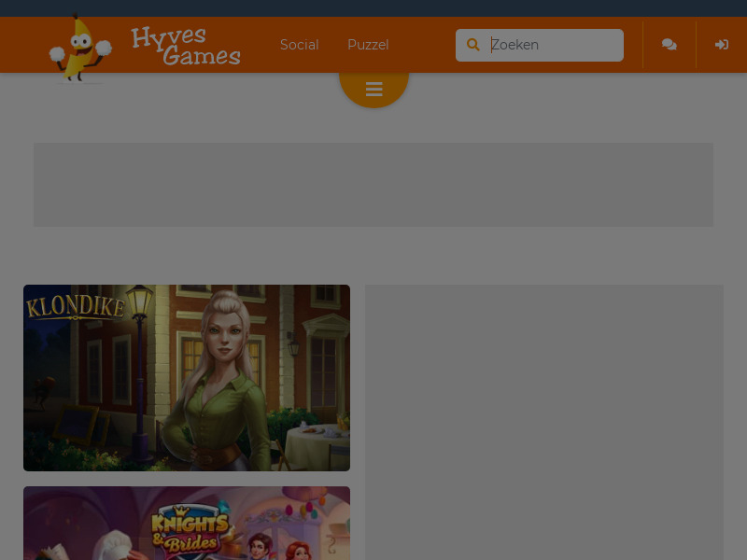The image size is (747, 560).
Task: Launch the Knights & Brides game
Action: (x=187, y=523)
